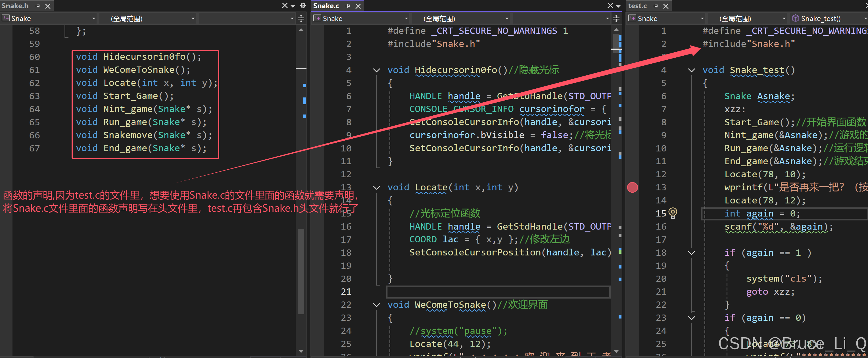
Task: Click COORD lac line in Snake.c
Action: point(489,240)
